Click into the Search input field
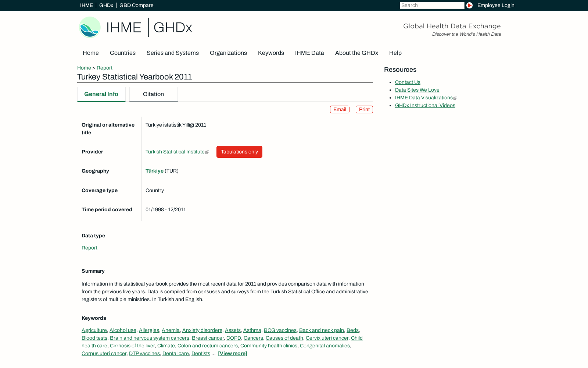The image size is (588, 368). pos(432,5)
